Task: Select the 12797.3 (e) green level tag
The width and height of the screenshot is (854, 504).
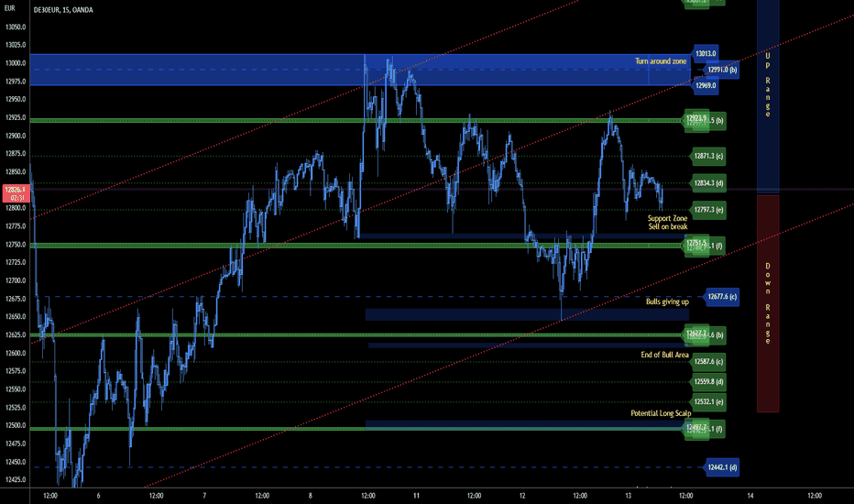Action: tap(708, 210)
